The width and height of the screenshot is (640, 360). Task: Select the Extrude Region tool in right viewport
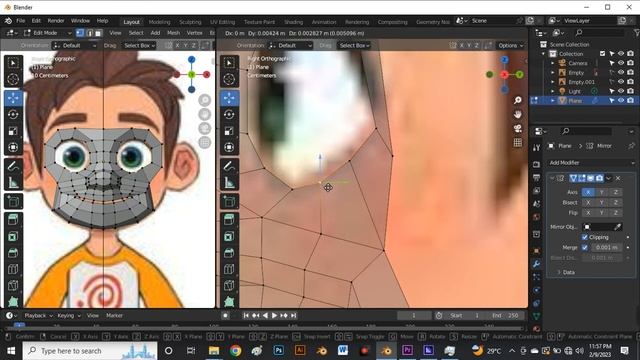229,220
